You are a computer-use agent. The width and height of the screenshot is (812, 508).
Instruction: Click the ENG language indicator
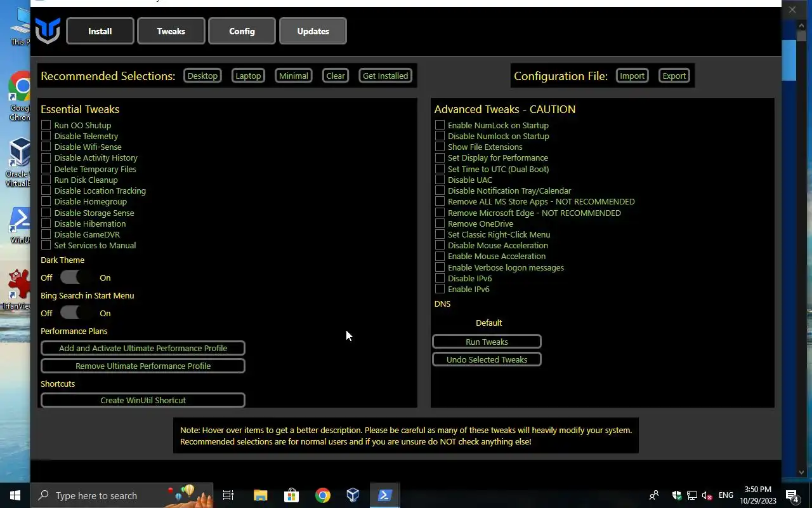(726, 495)
